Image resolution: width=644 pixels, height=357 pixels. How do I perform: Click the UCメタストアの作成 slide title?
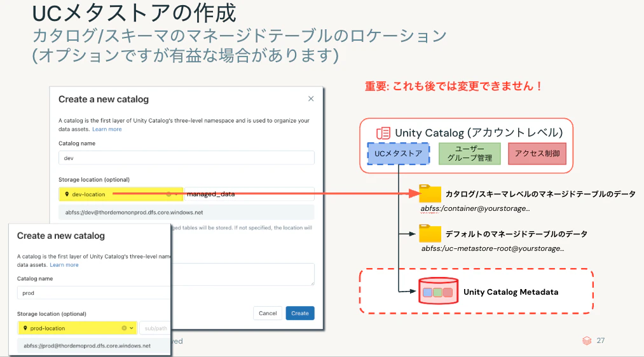click(x=134, y=13)
